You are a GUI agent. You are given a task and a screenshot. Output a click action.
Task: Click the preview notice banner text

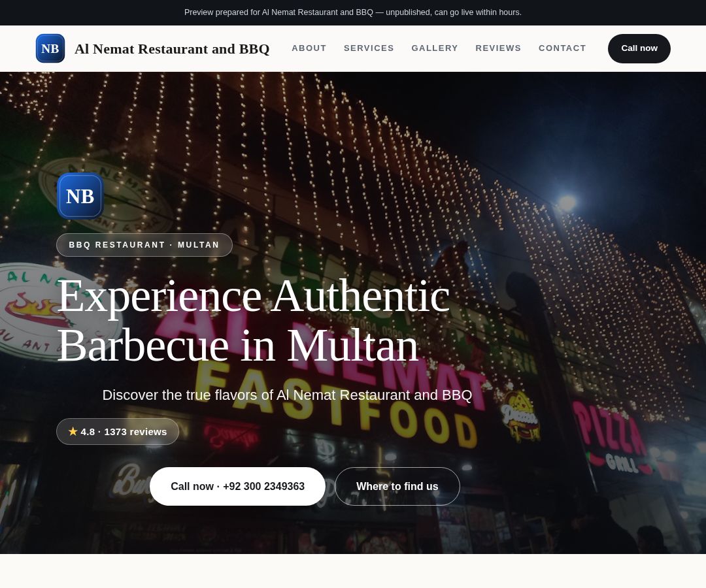pos(353,12)
